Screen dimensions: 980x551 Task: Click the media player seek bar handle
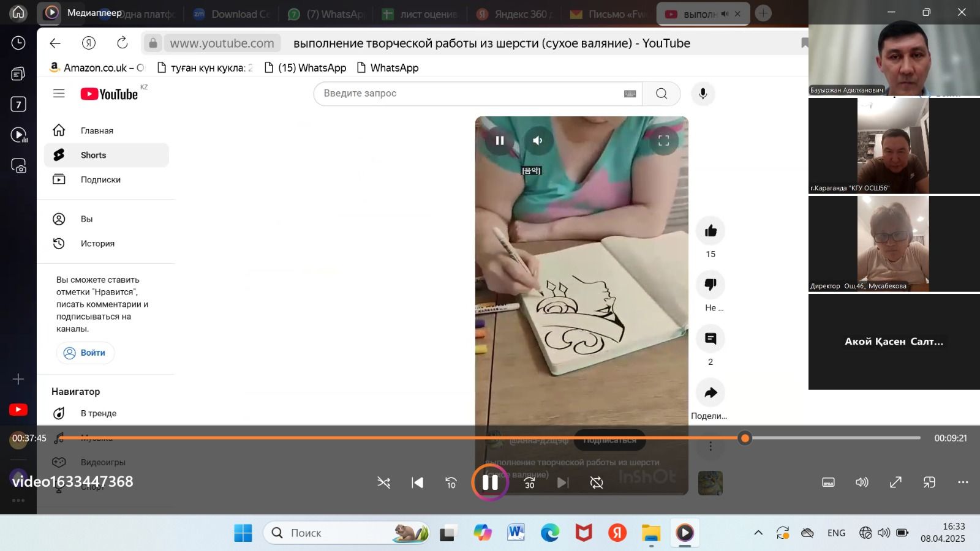click(x=745, y=438)
